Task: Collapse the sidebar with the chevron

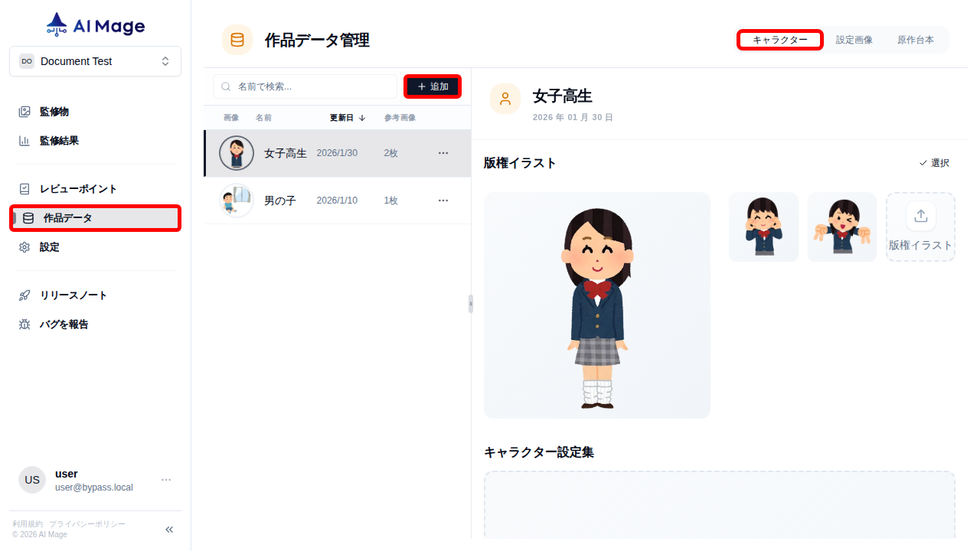Action: [168, 529]
